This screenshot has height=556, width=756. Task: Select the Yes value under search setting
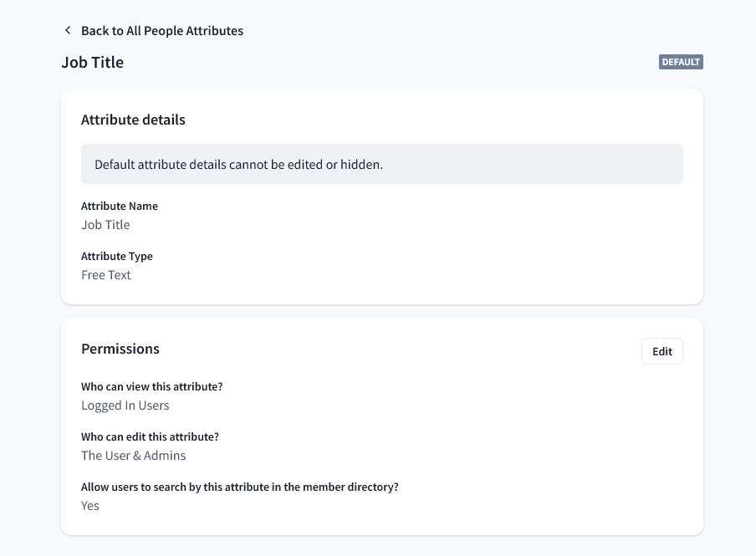[90, 506]
